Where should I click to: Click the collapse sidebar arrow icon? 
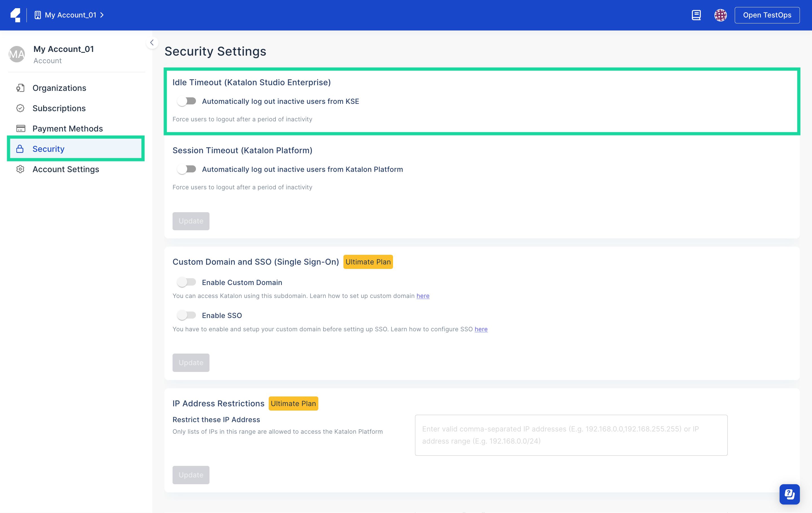click(x=151, y=43)
